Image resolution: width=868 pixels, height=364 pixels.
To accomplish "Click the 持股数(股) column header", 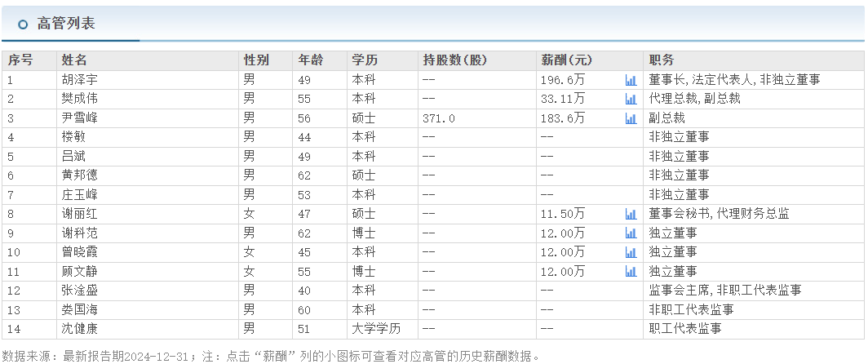I will point(454,60).
